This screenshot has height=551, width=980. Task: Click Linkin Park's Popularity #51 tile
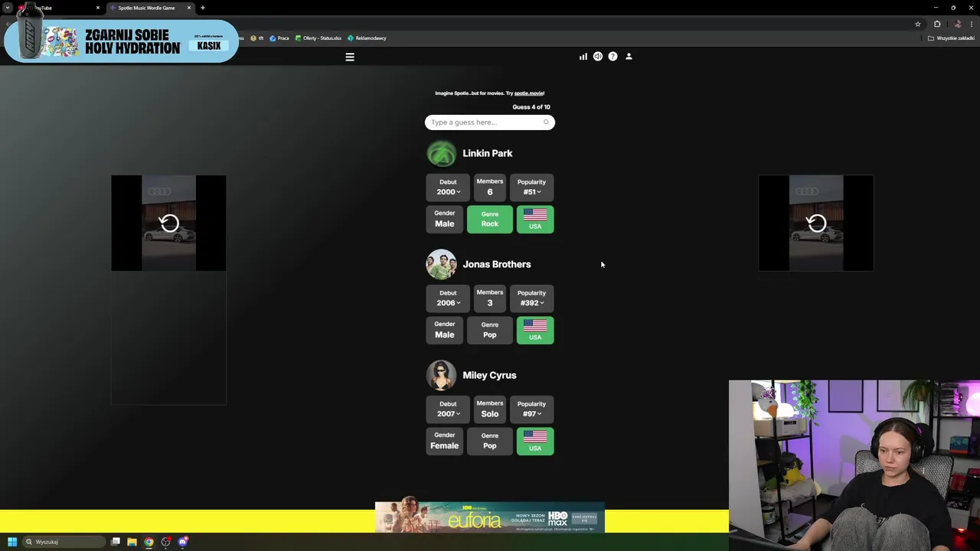(531, 187)
